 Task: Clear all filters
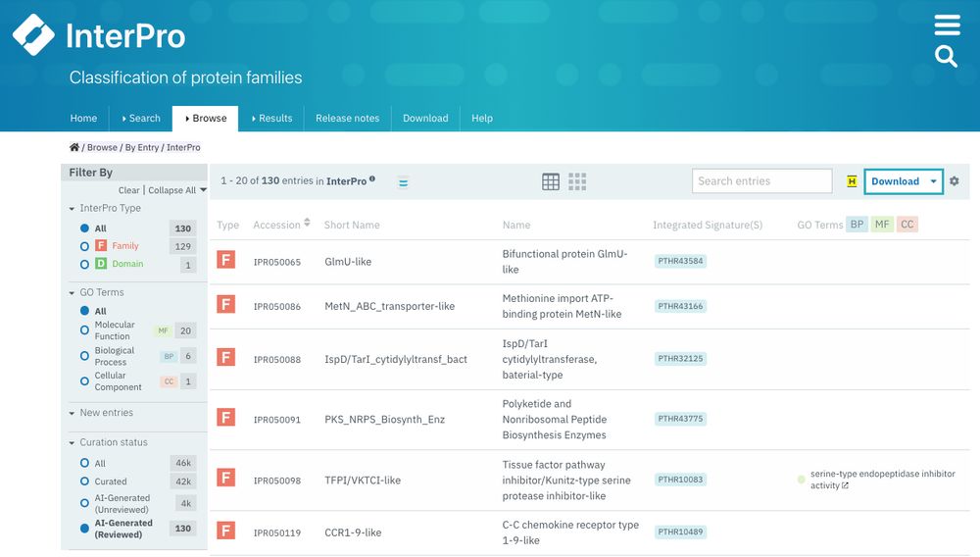tap(128, 190)
